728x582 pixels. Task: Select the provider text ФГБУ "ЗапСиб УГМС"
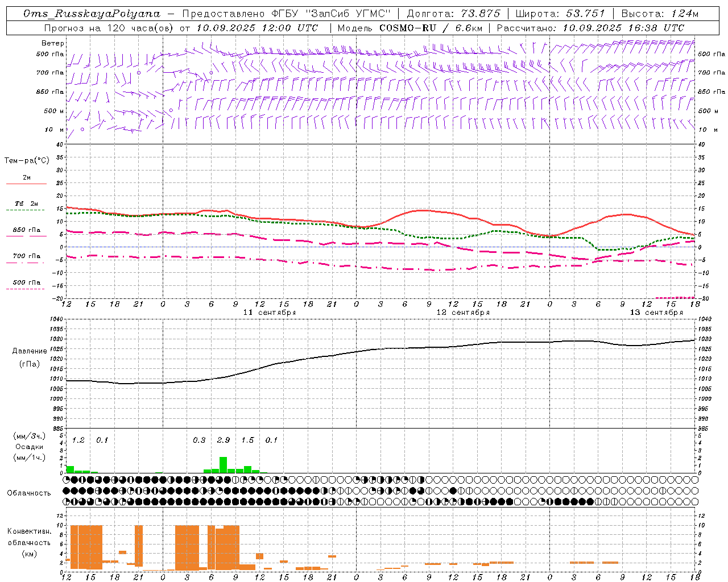[330, 14]
